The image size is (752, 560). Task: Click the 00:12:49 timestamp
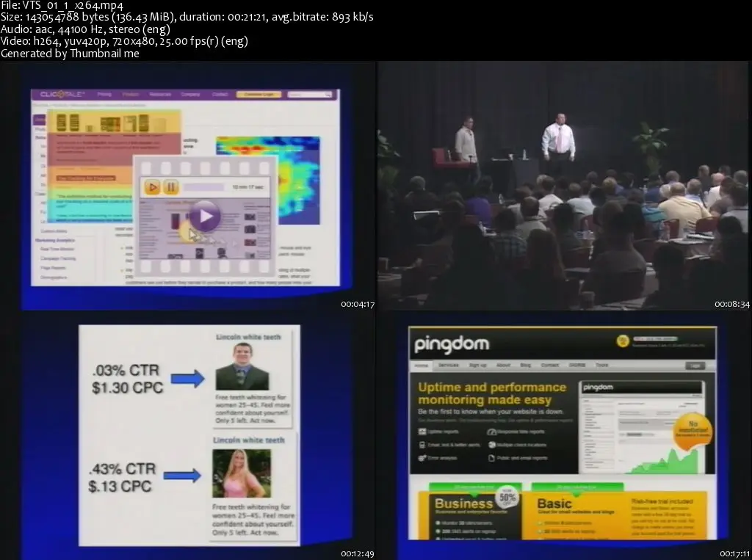click(x=358, y=554)
